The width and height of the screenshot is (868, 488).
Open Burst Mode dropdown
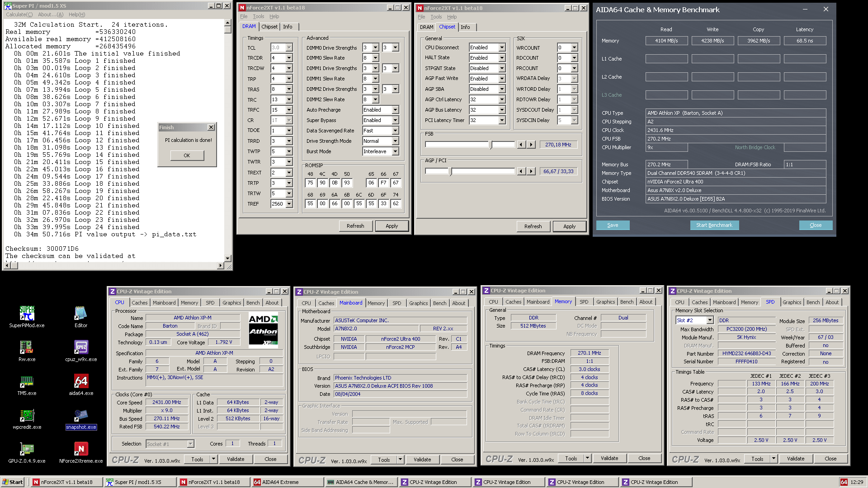(395, 151)
